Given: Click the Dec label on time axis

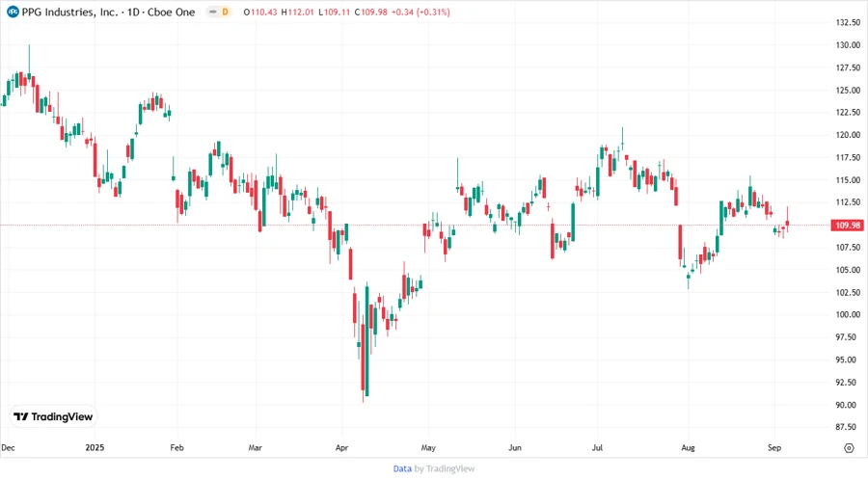Looking at the screenshot, I should pos(9,447).
